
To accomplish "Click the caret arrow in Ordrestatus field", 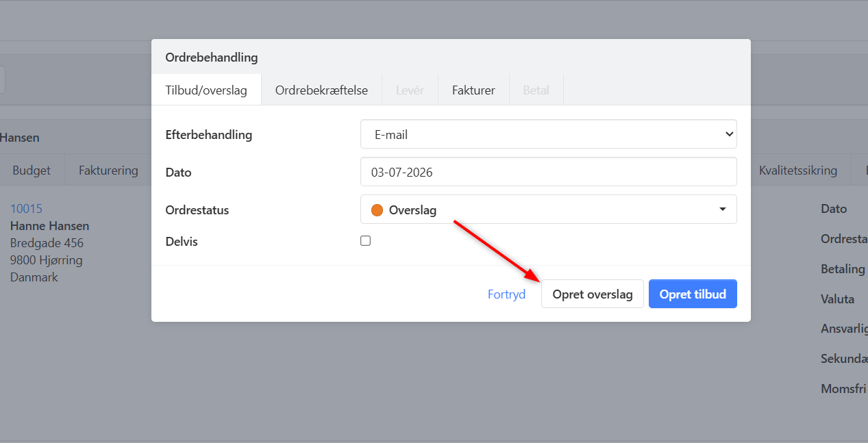I will click(x=723, y=210).
